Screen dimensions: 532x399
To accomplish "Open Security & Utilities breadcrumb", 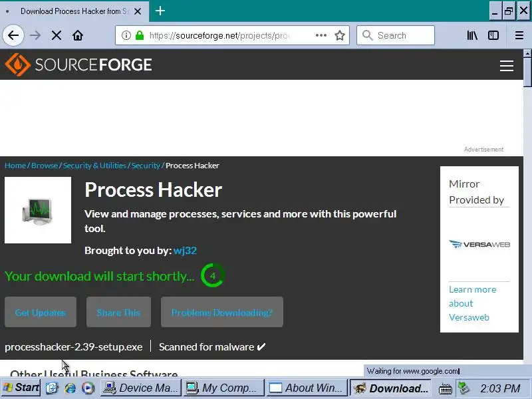I will [94, 166].
